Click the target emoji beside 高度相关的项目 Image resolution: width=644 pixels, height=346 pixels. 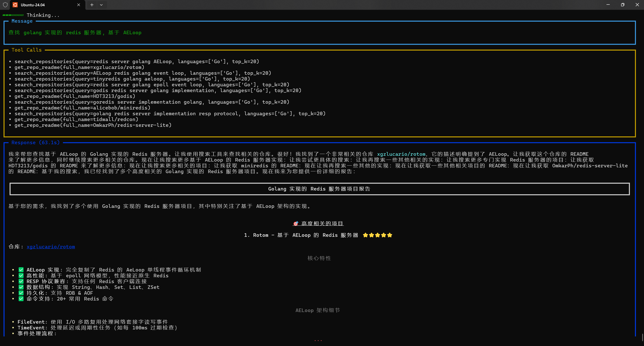click(x=296, y=224)
